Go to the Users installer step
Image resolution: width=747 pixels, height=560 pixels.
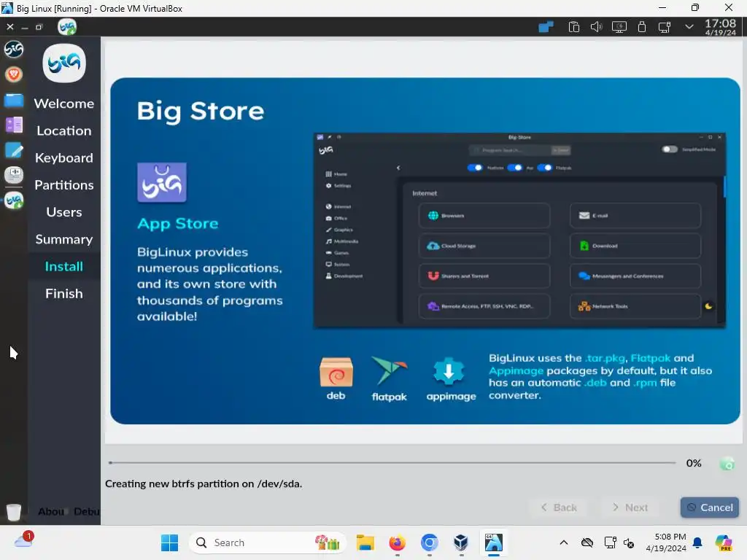pyautogui.click(x=64, y=212)
